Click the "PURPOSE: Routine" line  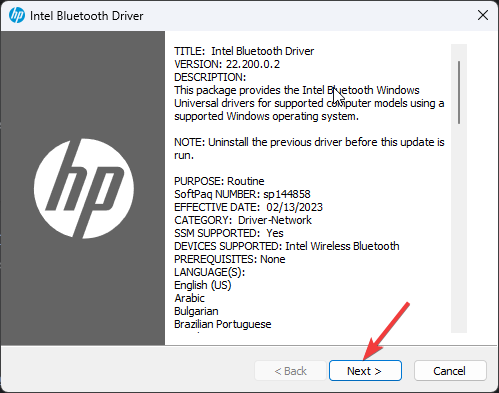(x=219, y=181)
